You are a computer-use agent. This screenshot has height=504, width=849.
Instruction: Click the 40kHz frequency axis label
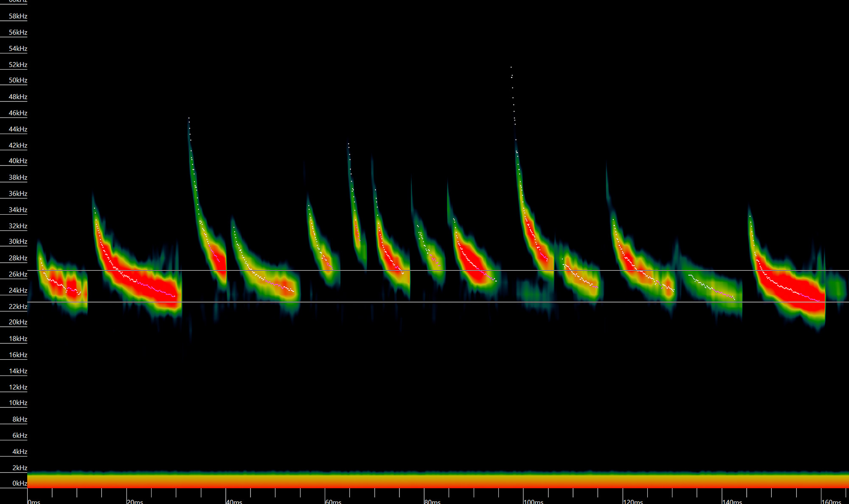point(18,161)
